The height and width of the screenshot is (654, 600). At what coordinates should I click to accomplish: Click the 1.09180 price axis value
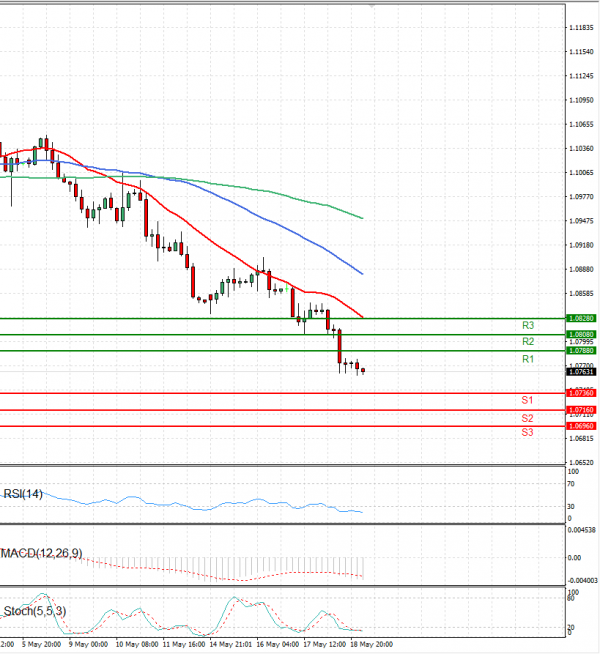tap(581, 245)
